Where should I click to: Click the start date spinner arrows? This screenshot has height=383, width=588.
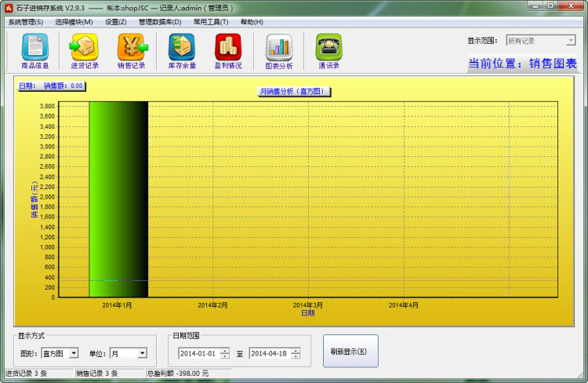tap(225, 354)
